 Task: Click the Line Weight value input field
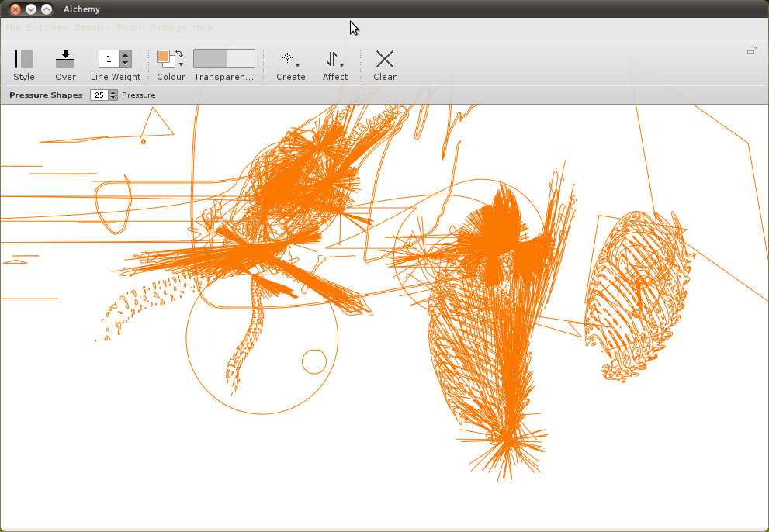(108, 58)
